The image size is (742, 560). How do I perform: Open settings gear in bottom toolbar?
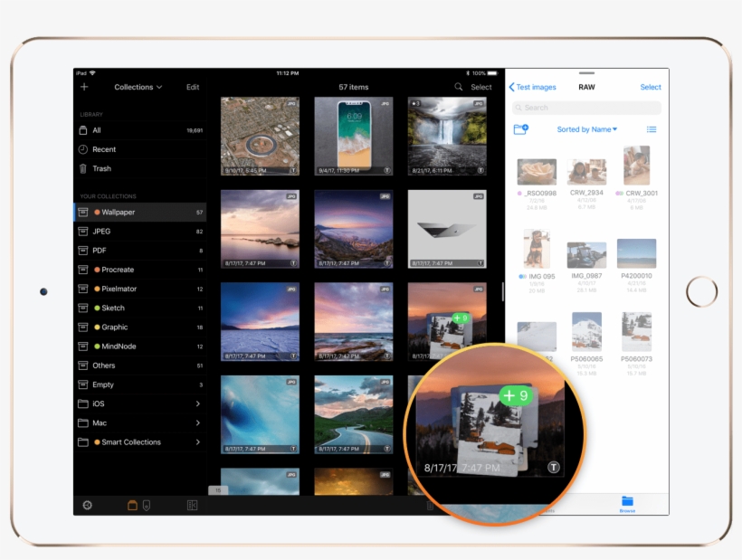(87, 505)
